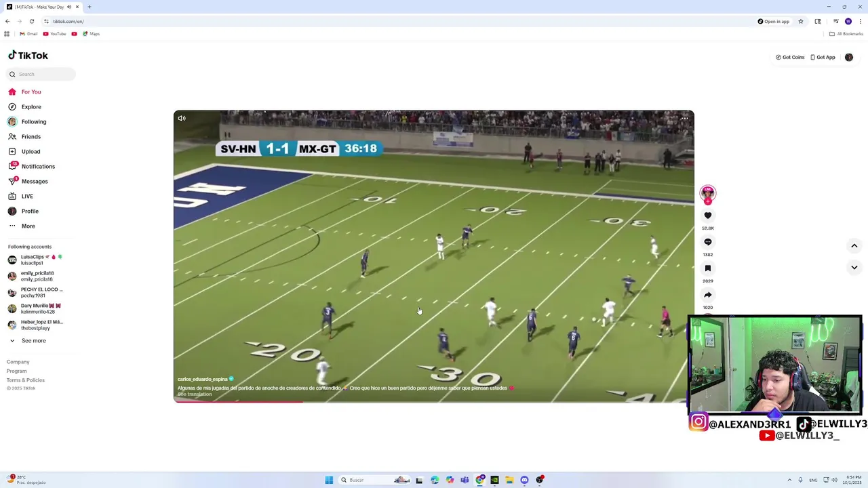Click into the TikTok search field
The image size is (868, 488).
point(42,74)
